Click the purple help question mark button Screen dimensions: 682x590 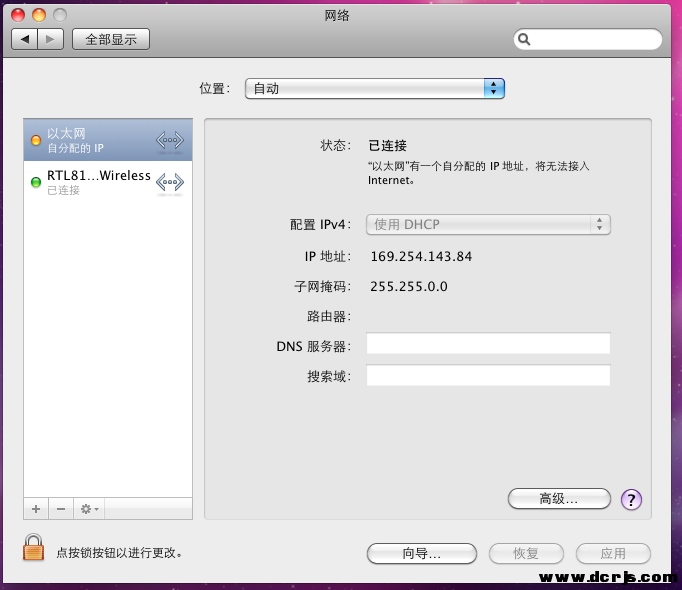631,499
